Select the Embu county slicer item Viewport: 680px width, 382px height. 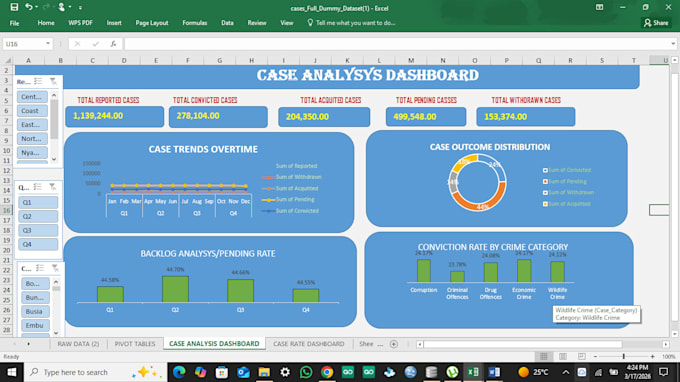click(x=35, y=325)
